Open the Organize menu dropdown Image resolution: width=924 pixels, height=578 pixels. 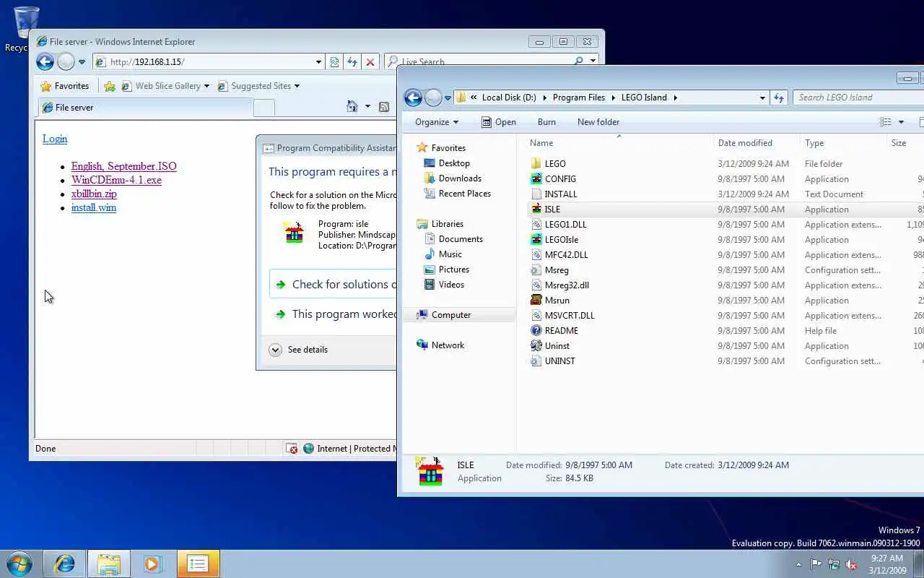pyautogui.click(x=437, y=122)
